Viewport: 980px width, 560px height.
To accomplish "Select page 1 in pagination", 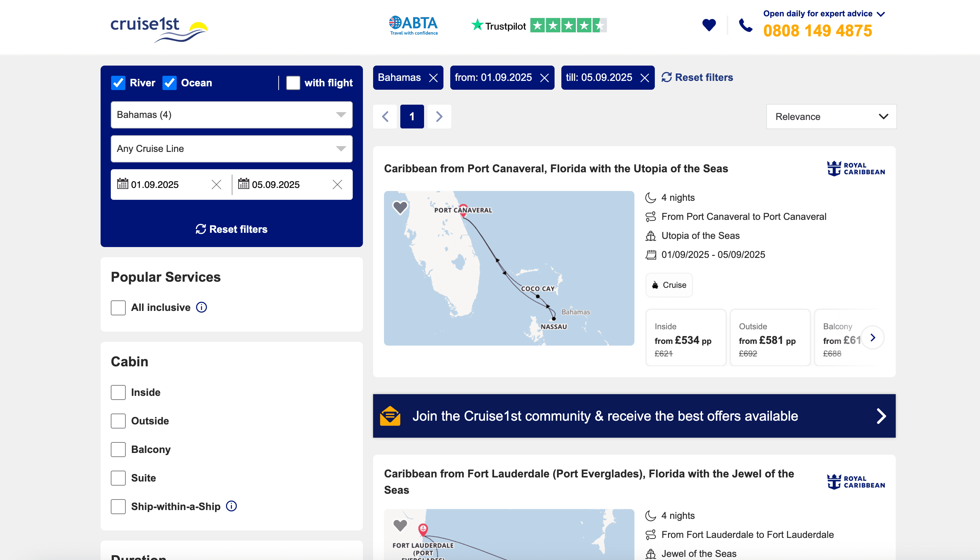I will [x=412, y=117].
